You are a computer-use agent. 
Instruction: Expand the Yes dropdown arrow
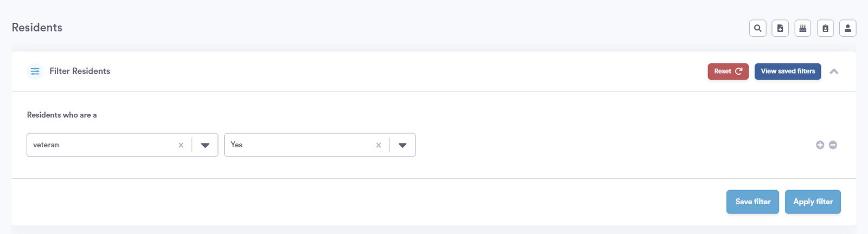coord(403,145)
